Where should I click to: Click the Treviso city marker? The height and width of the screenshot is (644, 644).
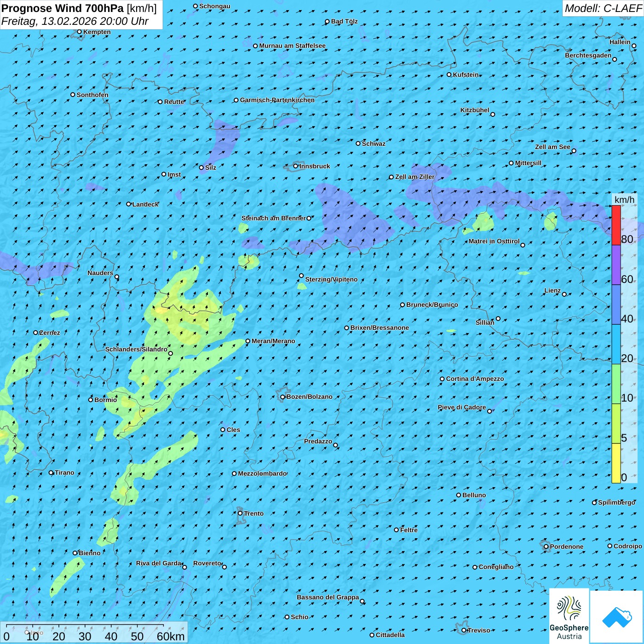pyautogui.click(x=464, y=630)
